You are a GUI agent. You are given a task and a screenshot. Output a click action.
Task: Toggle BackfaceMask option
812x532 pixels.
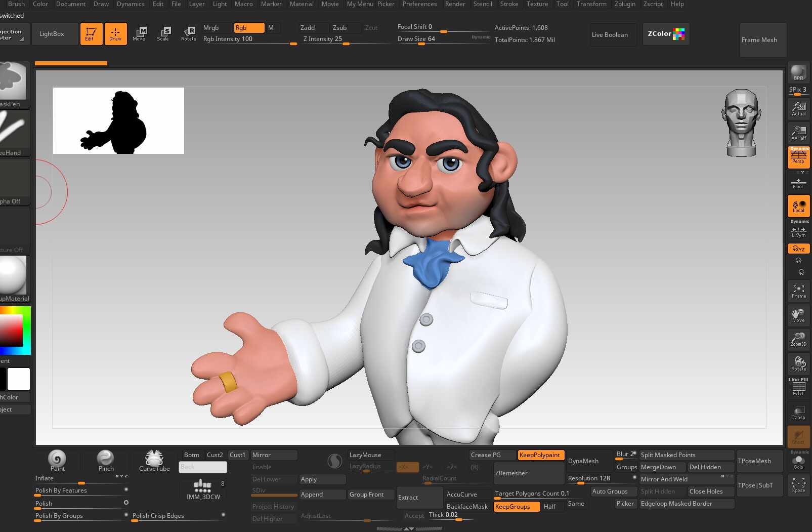(467, 507)
